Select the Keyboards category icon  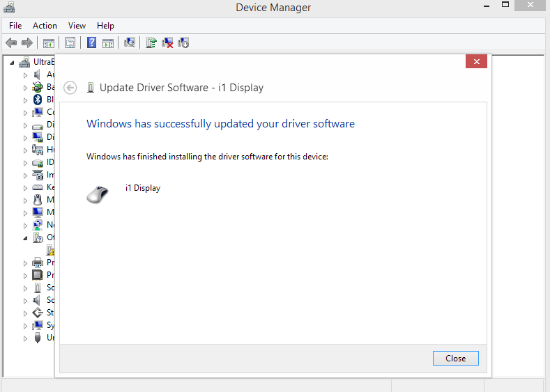pyautogui.click(x=38, y=187)
